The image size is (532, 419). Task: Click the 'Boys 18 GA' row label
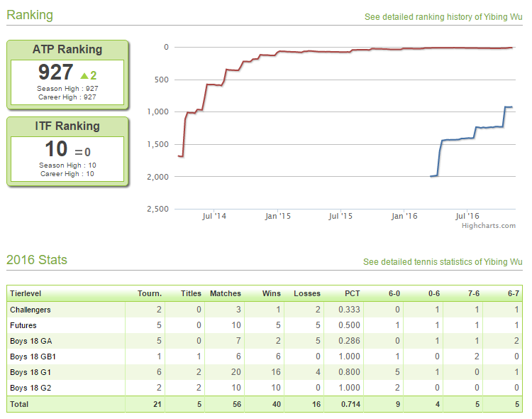click(31, 341)
